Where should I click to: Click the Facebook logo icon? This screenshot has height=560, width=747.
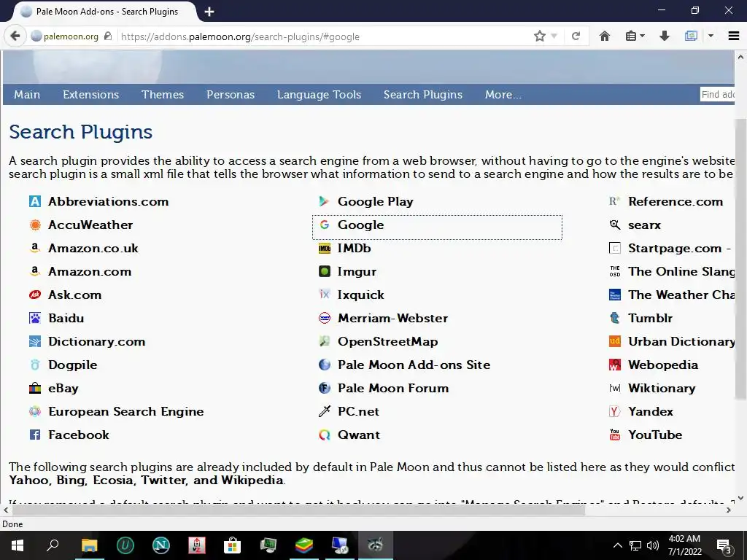(x=35, y=435)
